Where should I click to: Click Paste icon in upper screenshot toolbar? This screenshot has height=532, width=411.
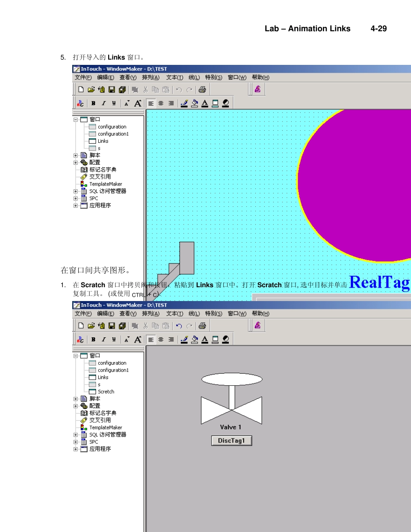click(x=166, y=90)
